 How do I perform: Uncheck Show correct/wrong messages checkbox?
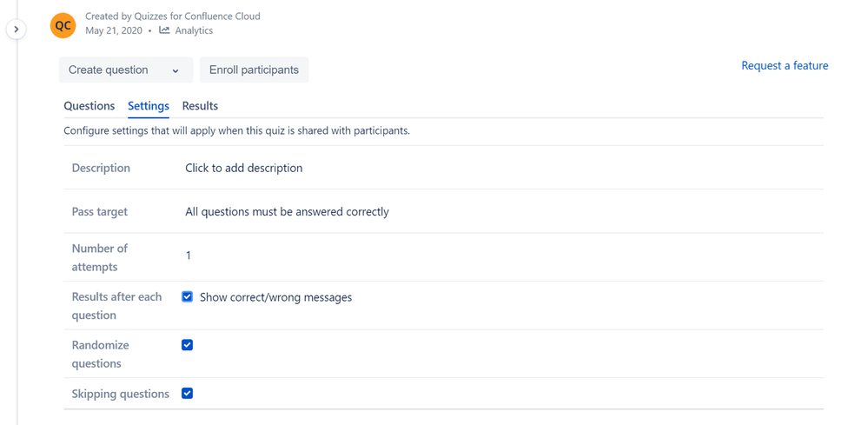187,296
